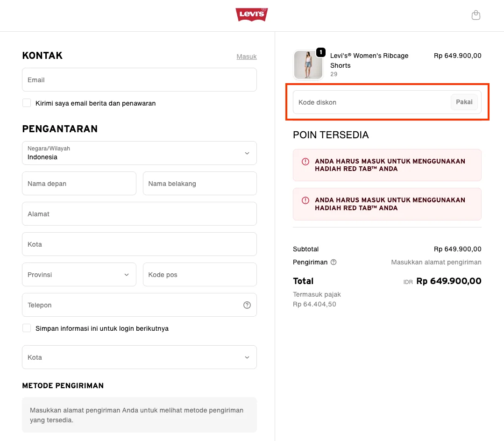This screenshot has height=441, width=504.
Task: Click the Subtotal amount Rp 649.900,00
Action: [457, 249]
